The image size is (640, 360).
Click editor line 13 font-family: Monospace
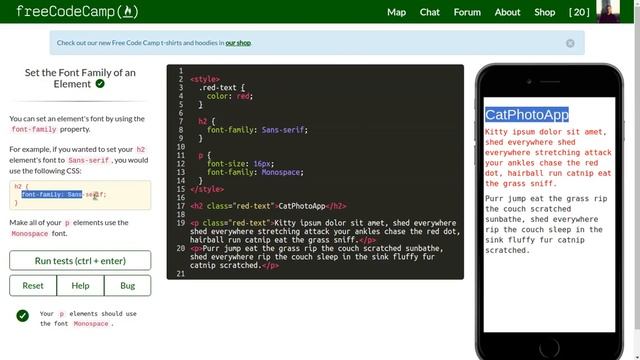(255, 172)
